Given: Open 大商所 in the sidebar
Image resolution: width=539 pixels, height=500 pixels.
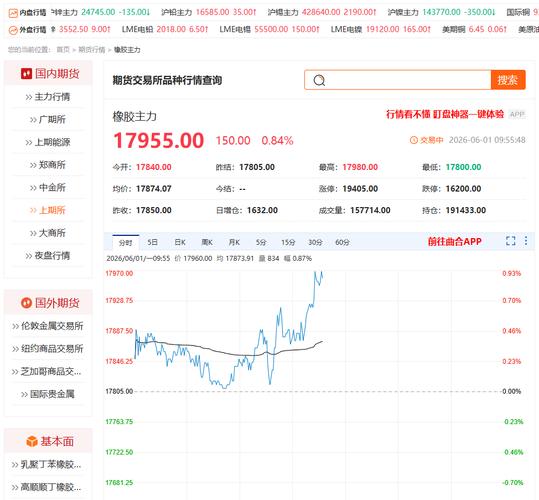Looking at the screenshot, I should 48,233.
